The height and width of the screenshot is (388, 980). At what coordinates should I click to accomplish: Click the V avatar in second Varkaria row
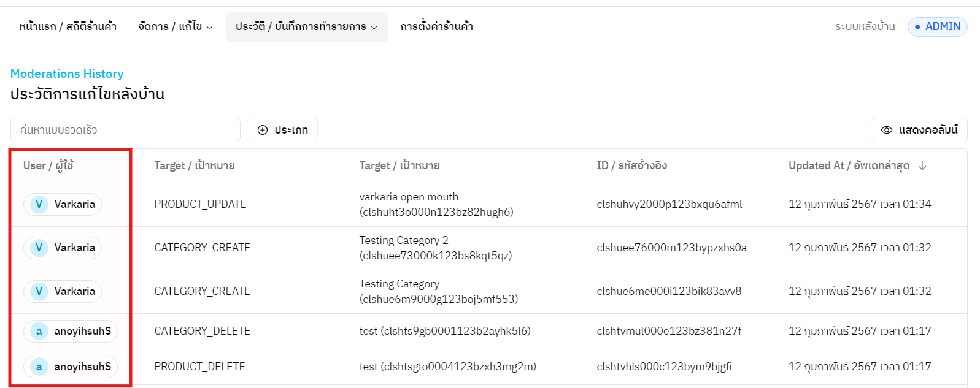(39, 248)
